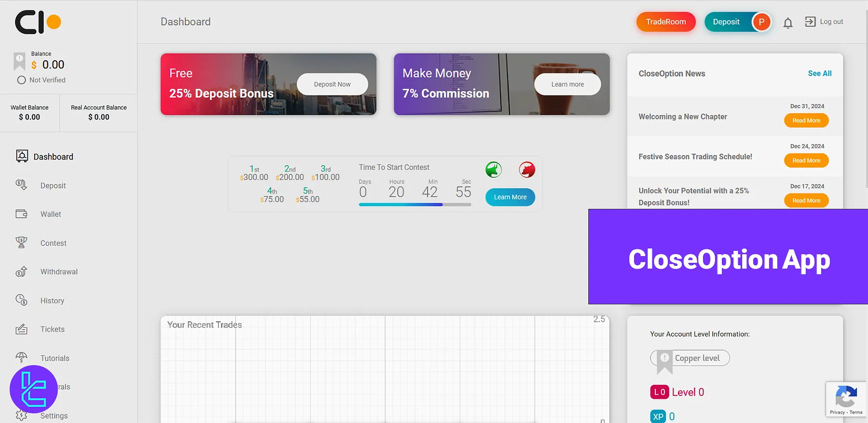This screenshot has width=868, height=423.
Task: Click the green bull contest icon
Action: (493, 170)
